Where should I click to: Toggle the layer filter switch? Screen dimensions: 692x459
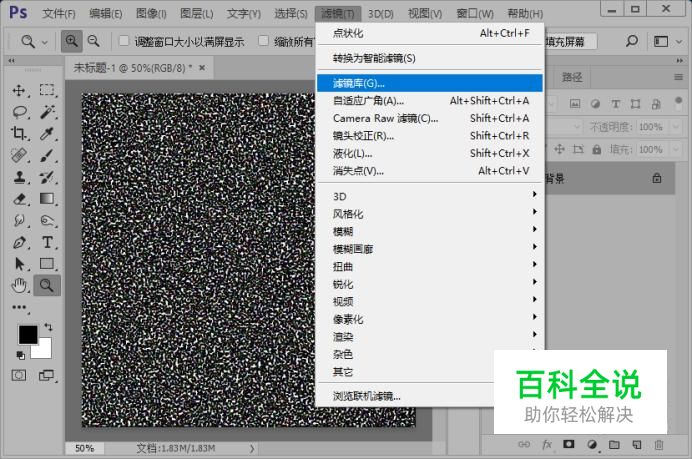pos(678,102)
